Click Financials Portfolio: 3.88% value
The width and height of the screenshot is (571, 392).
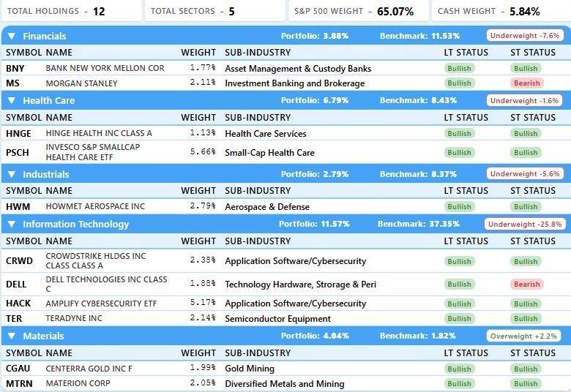(315, 36)
